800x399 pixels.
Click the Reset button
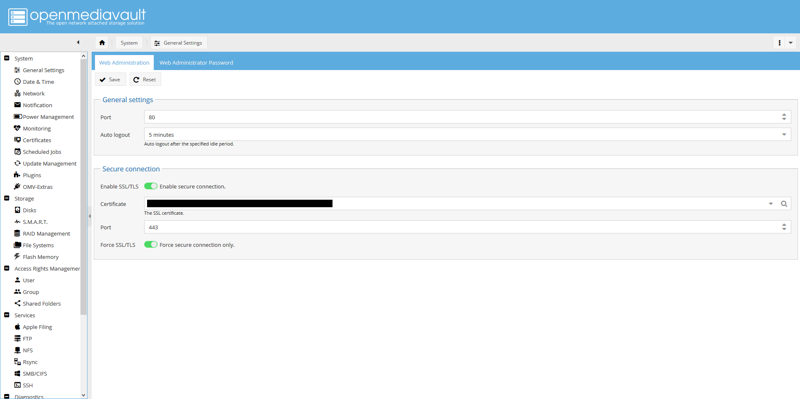tap(145, 80)
